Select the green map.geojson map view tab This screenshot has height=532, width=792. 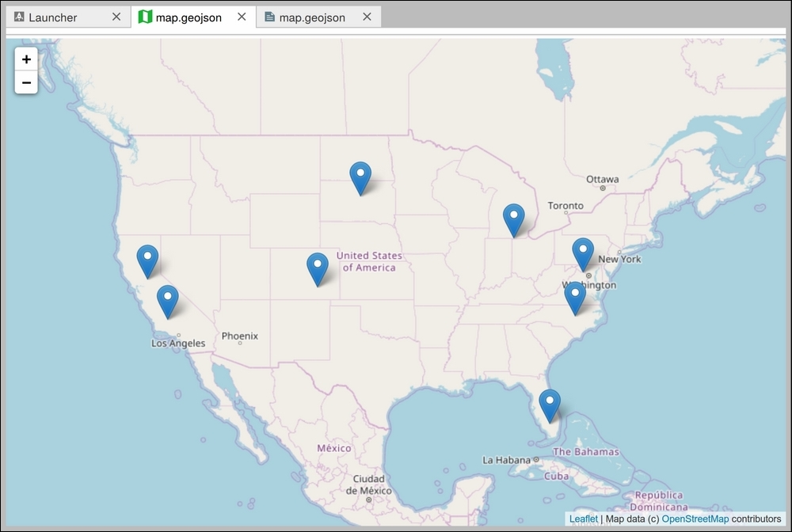pyautogui.click(x=188, y=17)
